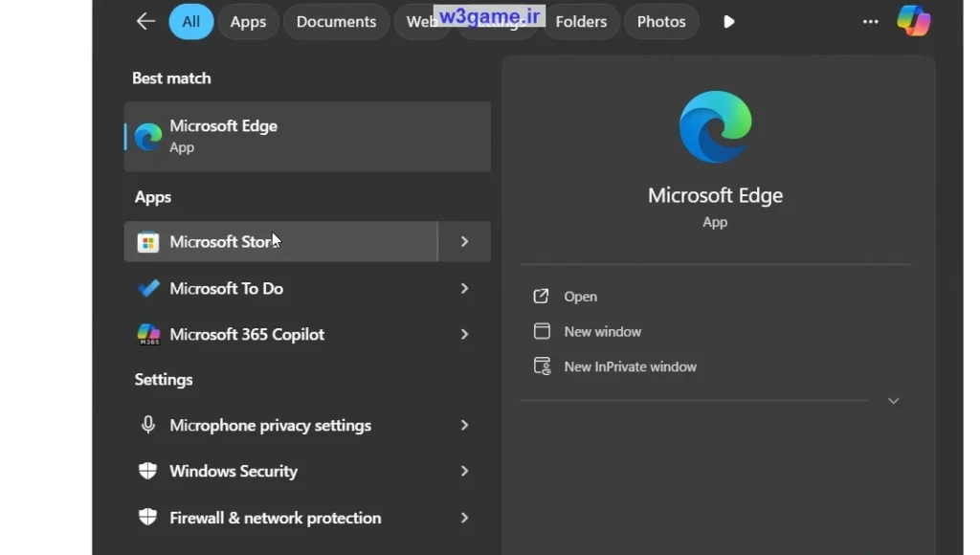Expand Microsoft To Do details chevron
This screenshot has height=555, width=980.
pos(464,288)
